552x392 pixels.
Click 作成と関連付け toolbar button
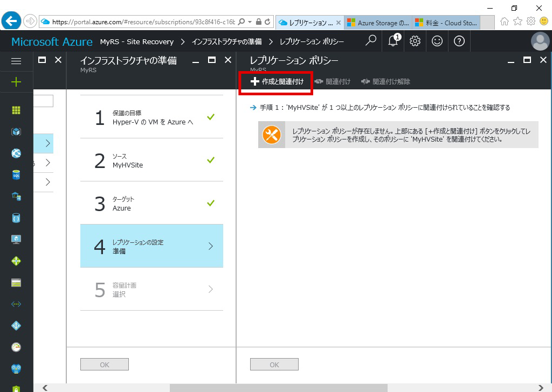277,81
